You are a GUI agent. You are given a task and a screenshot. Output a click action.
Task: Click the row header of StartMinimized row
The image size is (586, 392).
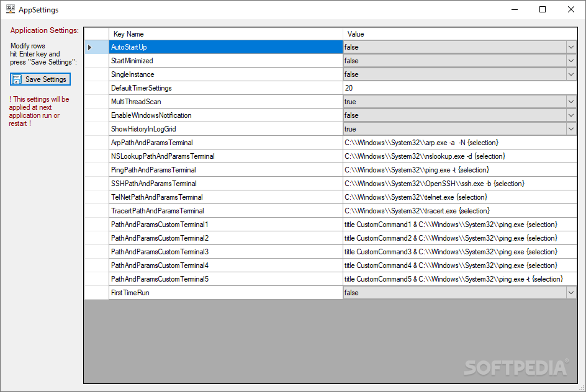click(x=96, y=61)
